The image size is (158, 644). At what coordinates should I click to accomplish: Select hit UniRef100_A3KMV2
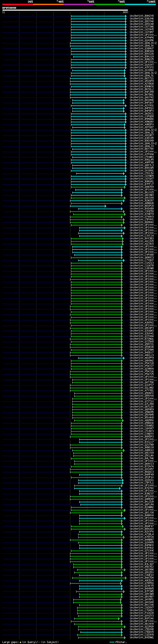click(142, 323)
